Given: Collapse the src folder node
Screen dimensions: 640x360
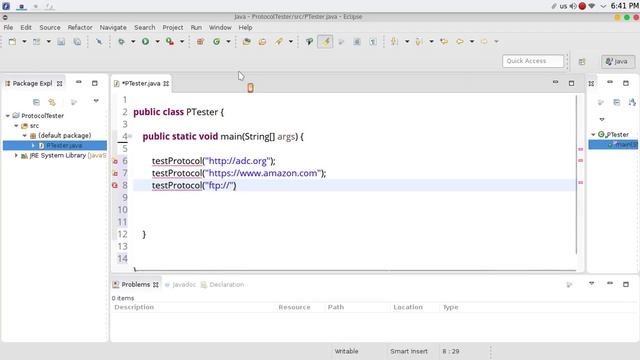Looking at the screenshot, I should coord(16,126).
